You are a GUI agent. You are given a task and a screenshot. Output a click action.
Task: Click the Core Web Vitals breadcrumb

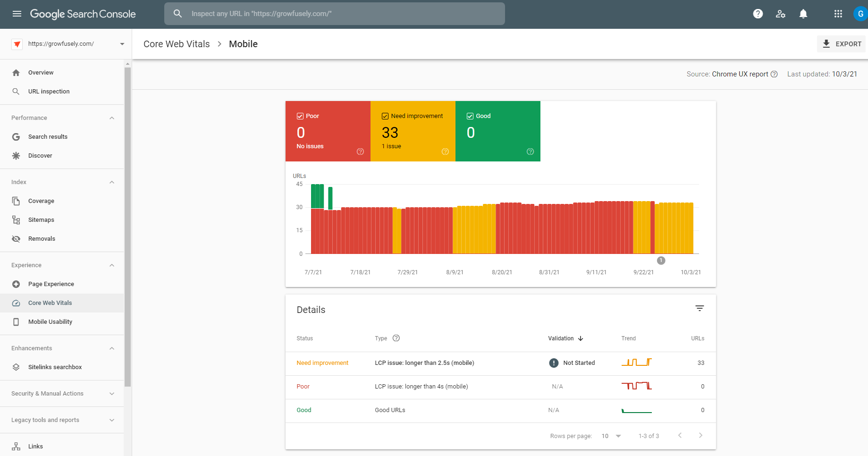(x=177, y=44)
